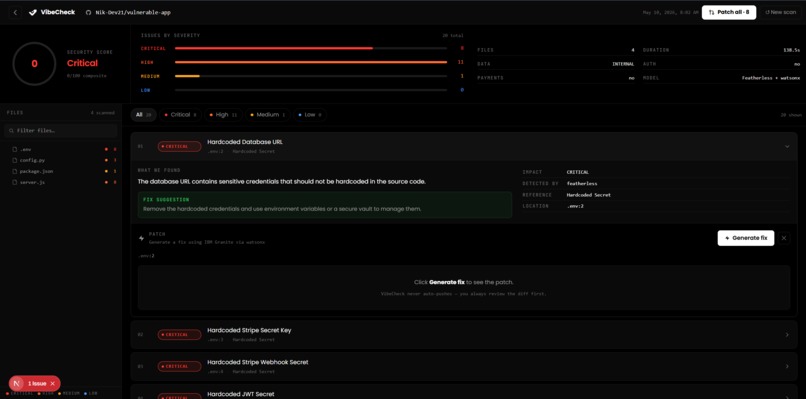Click the Featherless + watsonx model value
This screenshot has height=399, width=806.
[x=771, y=78]
